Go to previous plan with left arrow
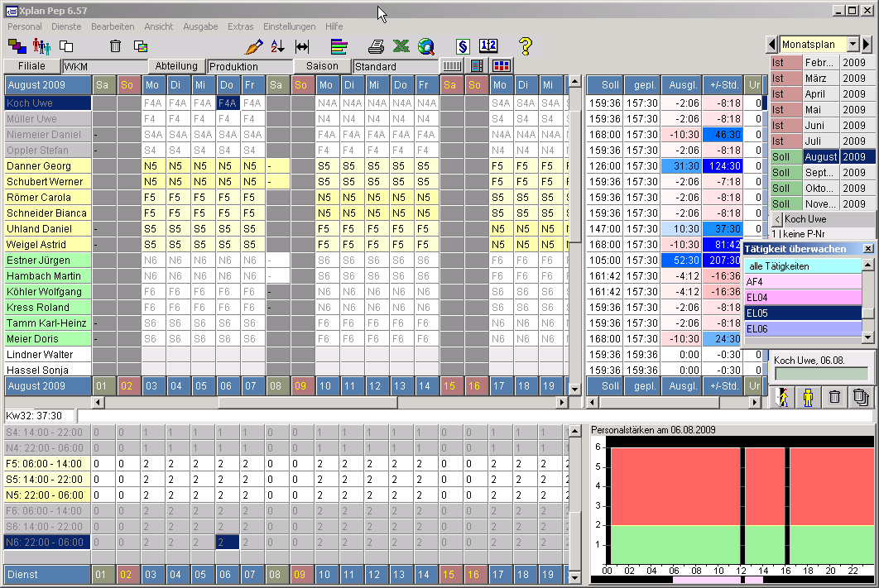 [x=772, y=44]
